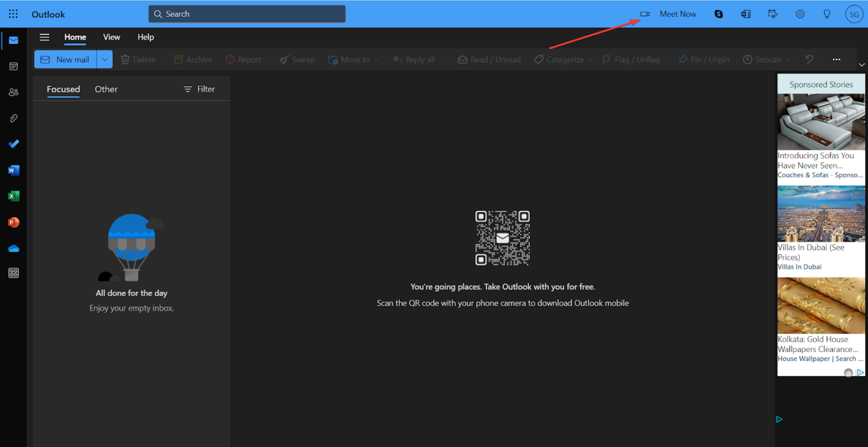This screenshot has width=868, height=447.
Task: Open the more options ellipsis
Action: [x=836, y=59]
